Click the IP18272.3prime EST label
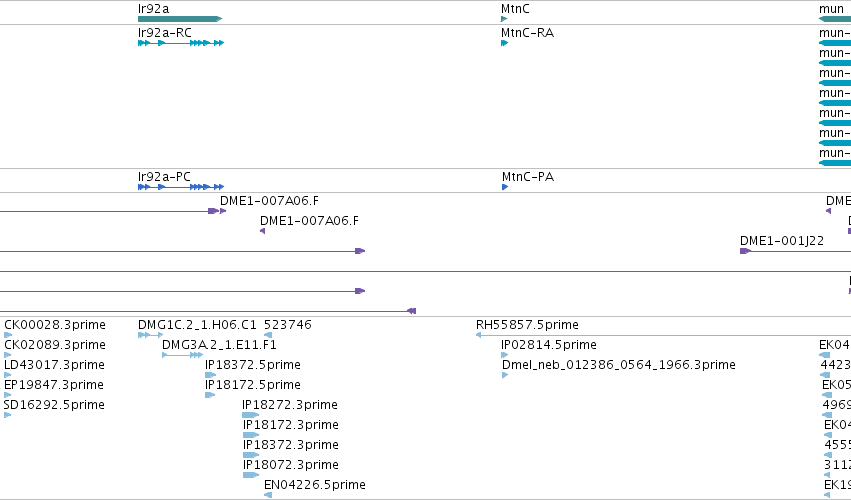 coord(290,405)
